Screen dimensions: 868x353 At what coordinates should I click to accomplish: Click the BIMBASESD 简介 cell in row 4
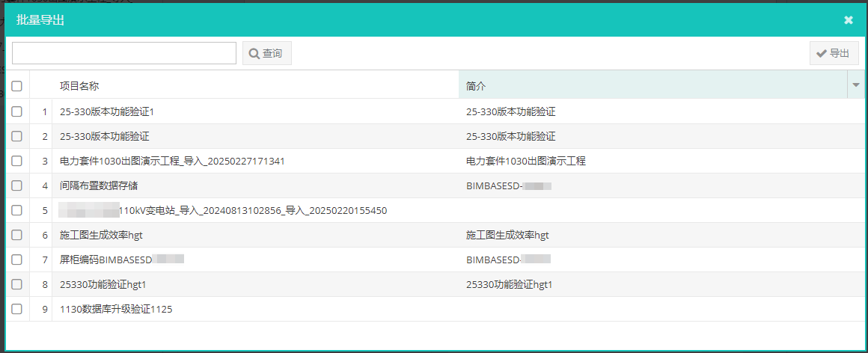point(509,186)
